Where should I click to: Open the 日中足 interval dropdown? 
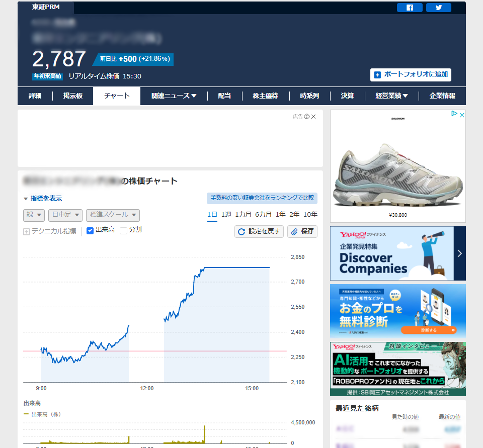click(x=65, y=215)
